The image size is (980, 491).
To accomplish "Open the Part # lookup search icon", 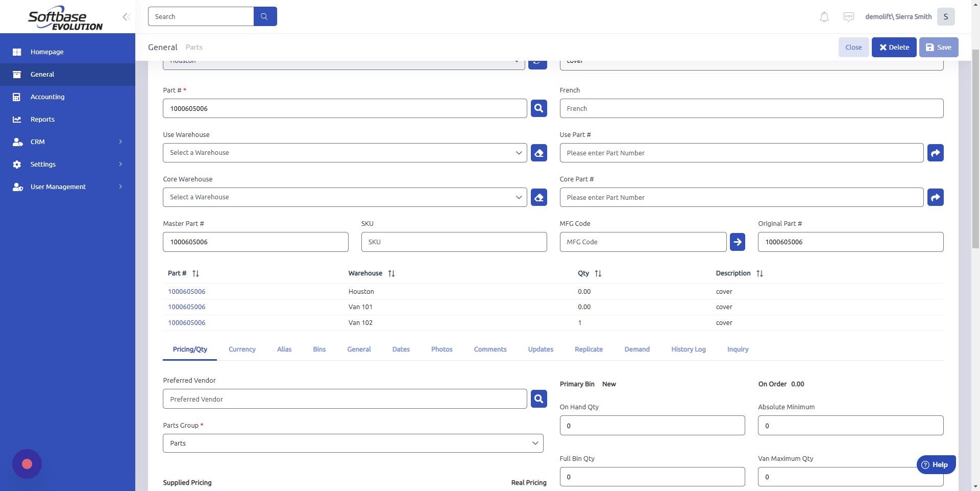I will (538, 108).
